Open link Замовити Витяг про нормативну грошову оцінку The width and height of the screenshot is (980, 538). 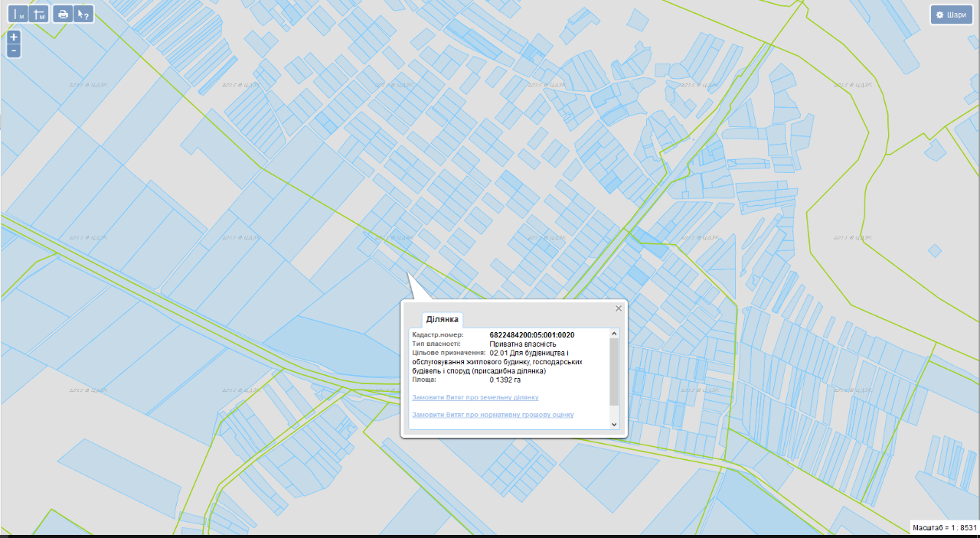[493, 415]
